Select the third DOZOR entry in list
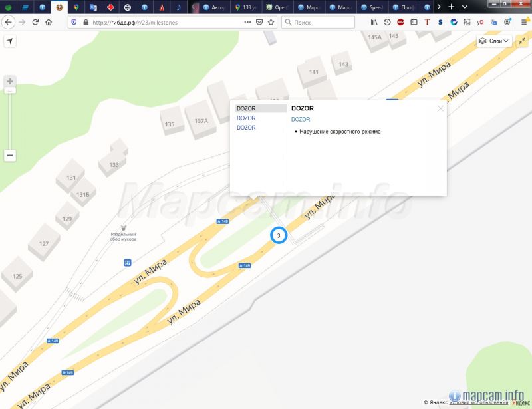 (x=246, y=128)
